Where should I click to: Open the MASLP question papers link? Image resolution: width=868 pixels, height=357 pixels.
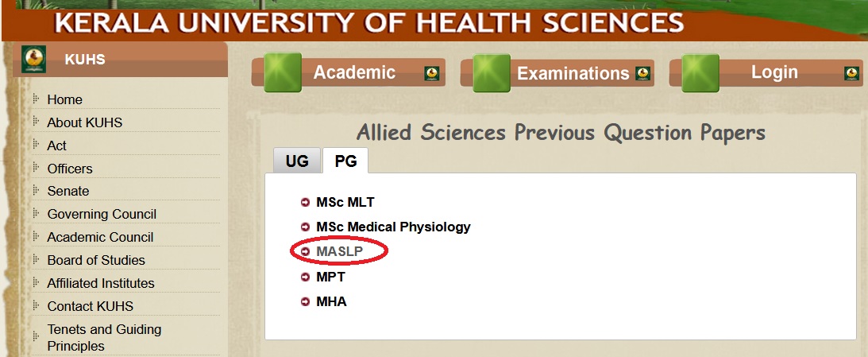tap(339, 252)
